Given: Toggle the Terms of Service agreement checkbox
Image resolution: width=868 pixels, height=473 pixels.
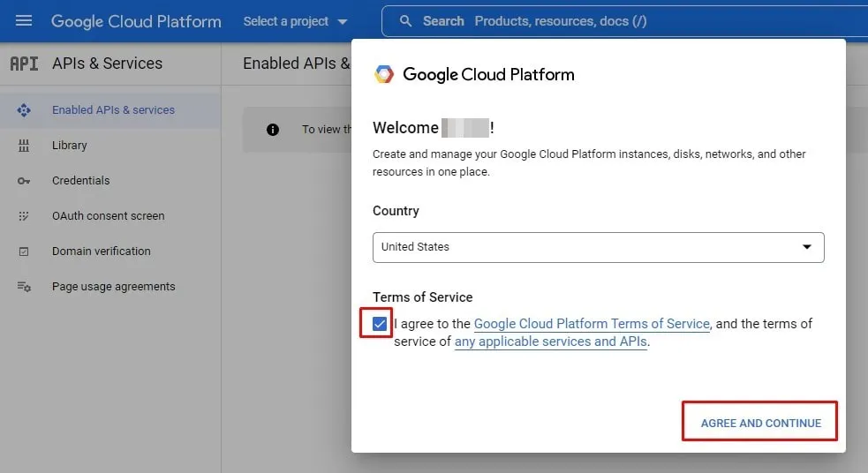Looking at the screenshot, I should (x=380, y=324).
